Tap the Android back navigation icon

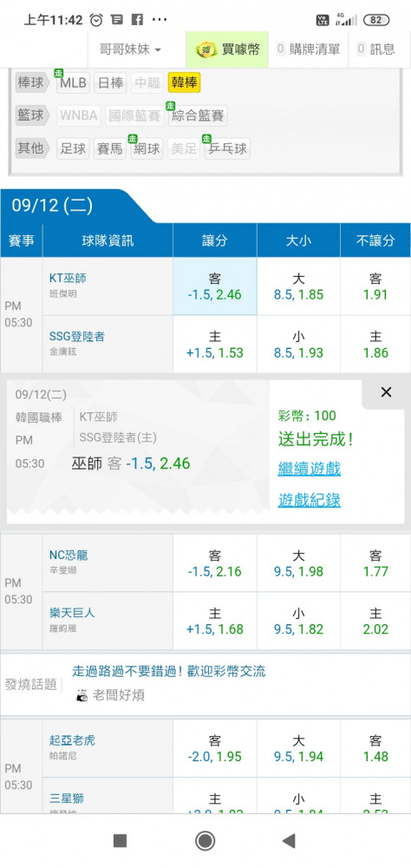pyautogui.click(x=290, y=841)
